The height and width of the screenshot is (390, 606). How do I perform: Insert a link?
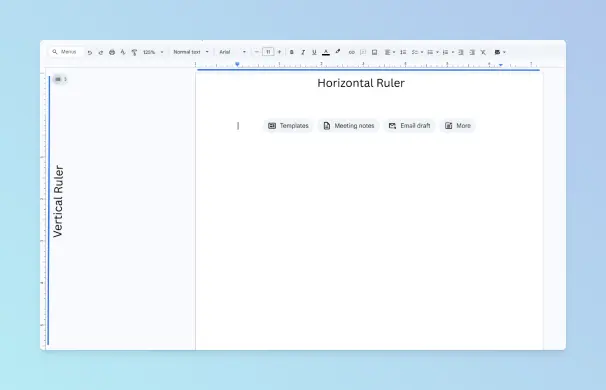coord(351,52)
